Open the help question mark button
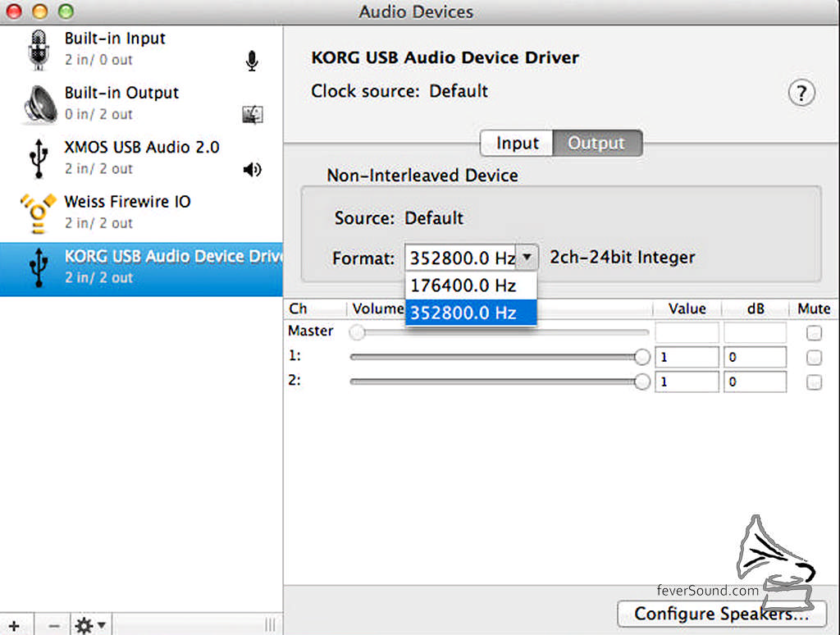The height and width of the screenshot is (635, 840). coord(801,94)
